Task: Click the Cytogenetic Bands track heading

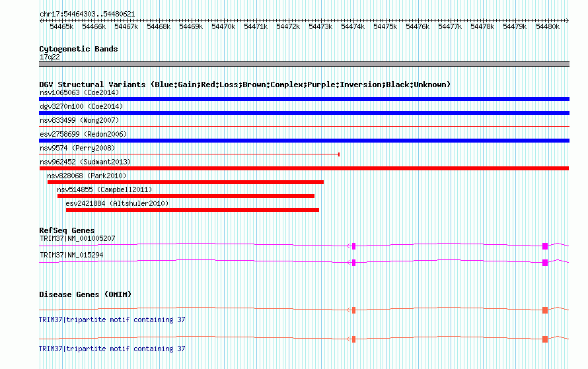Action: 79,49
